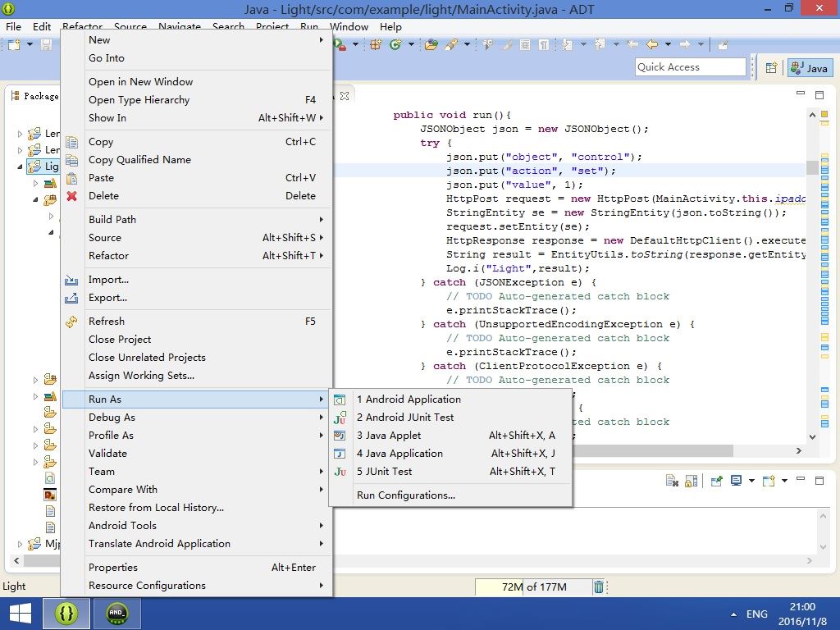Image resolution: width=840 pixels, height=630 pixels.
Task: Run garbage collector via trash can icon
Action: click(599, 587)
